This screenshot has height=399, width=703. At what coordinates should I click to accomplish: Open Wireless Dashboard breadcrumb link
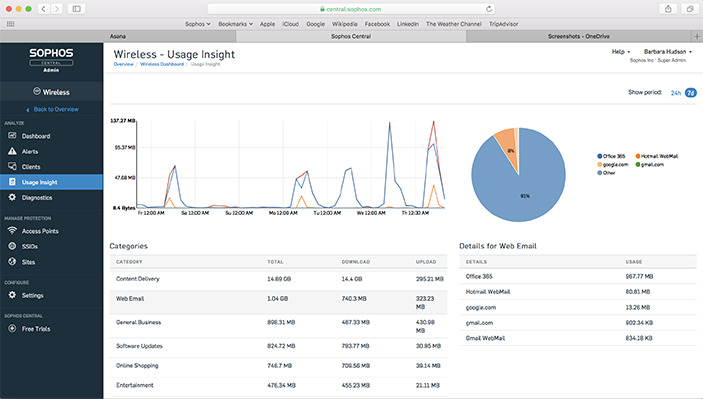(162, 64)
